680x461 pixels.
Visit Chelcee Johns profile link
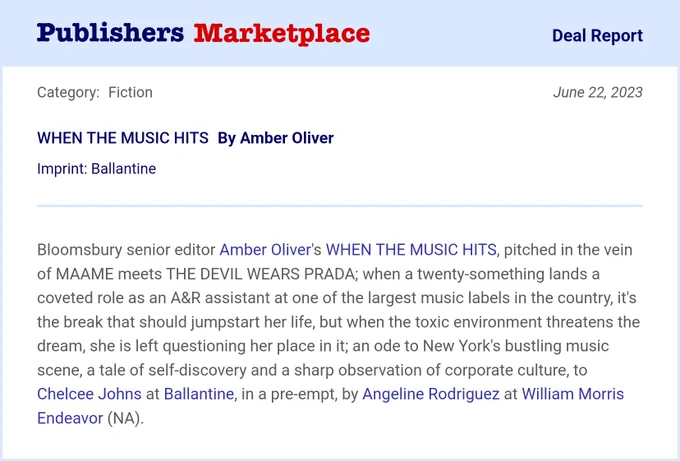pos(89,394)
